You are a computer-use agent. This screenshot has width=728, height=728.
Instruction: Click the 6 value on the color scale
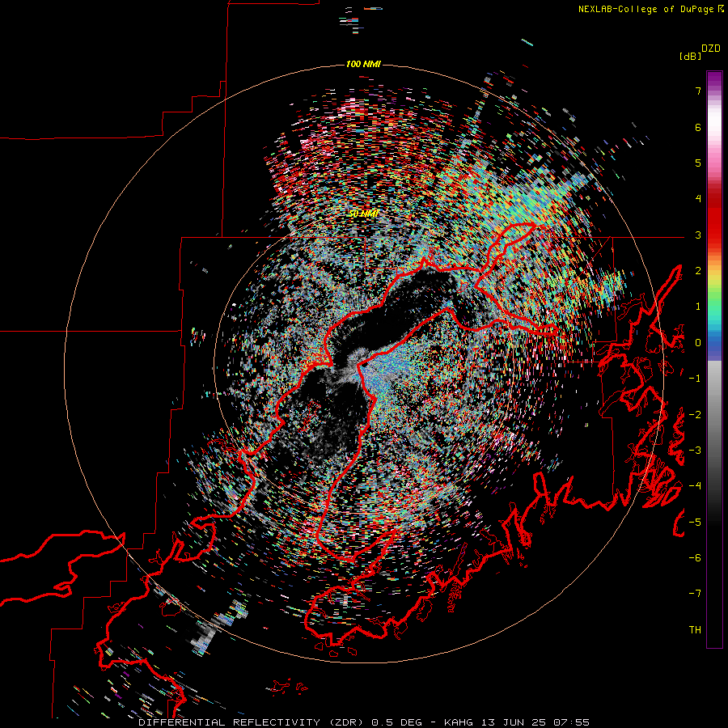pyautogui.click(x=698, y=127)
